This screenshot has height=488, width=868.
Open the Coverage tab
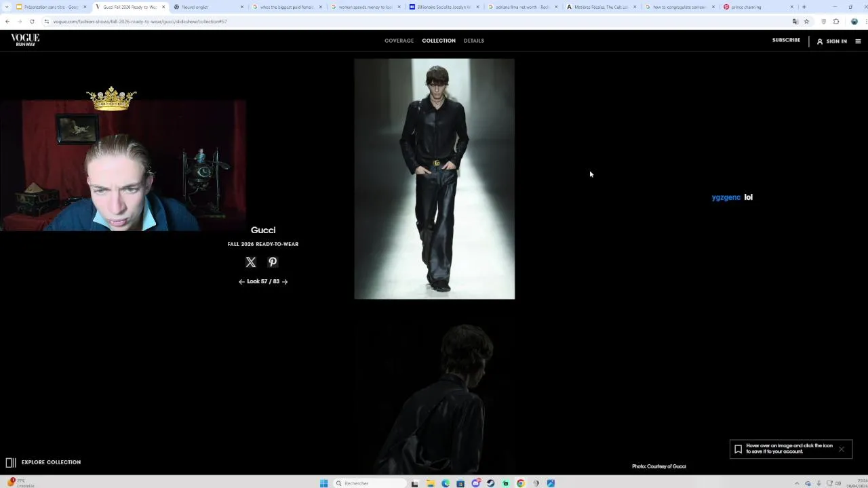pyautogui.click(x=399, y=41)
